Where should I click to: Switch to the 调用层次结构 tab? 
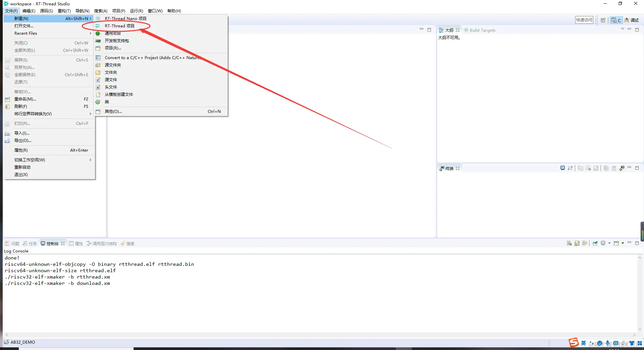pyautogui.click(x=102, y=243)
